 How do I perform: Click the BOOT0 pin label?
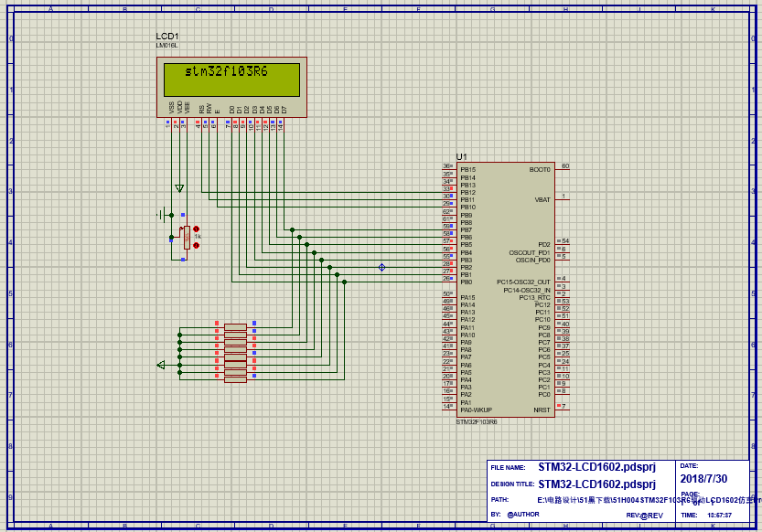click(540, 170)
